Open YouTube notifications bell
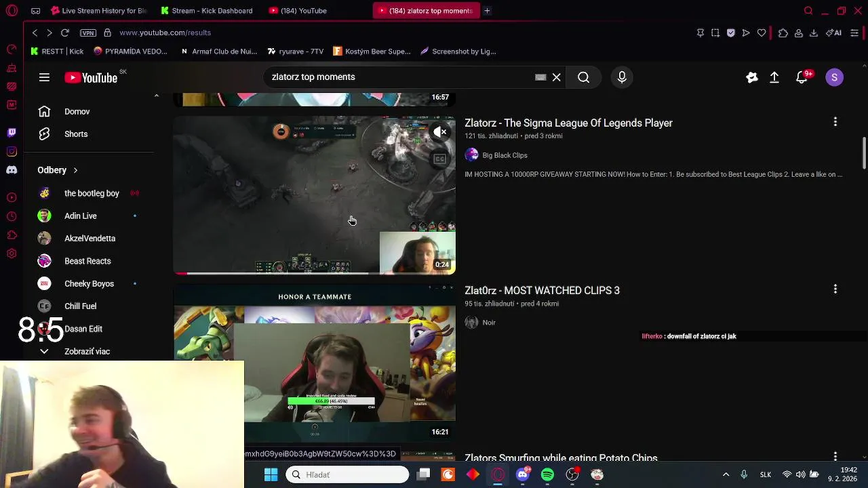Screen dimensions: 868x488 [802, 77]
